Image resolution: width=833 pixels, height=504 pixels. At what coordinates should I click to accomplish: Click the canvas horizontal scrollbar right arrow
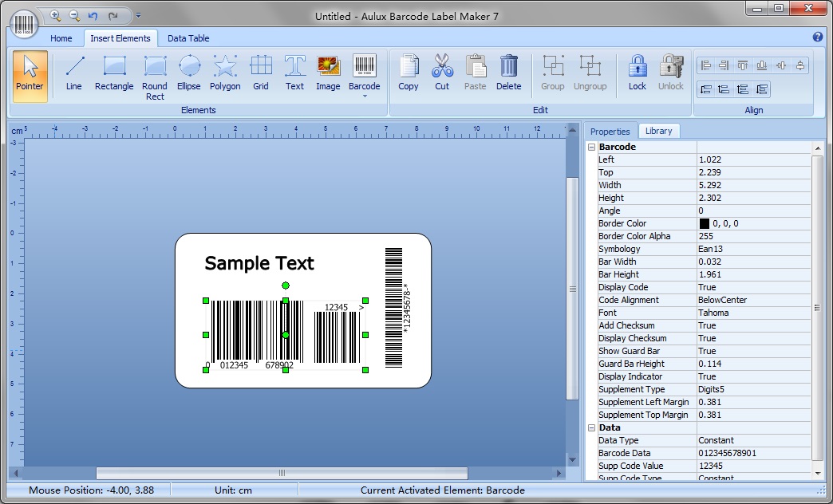pyautogui.click(x=559, y=473)
